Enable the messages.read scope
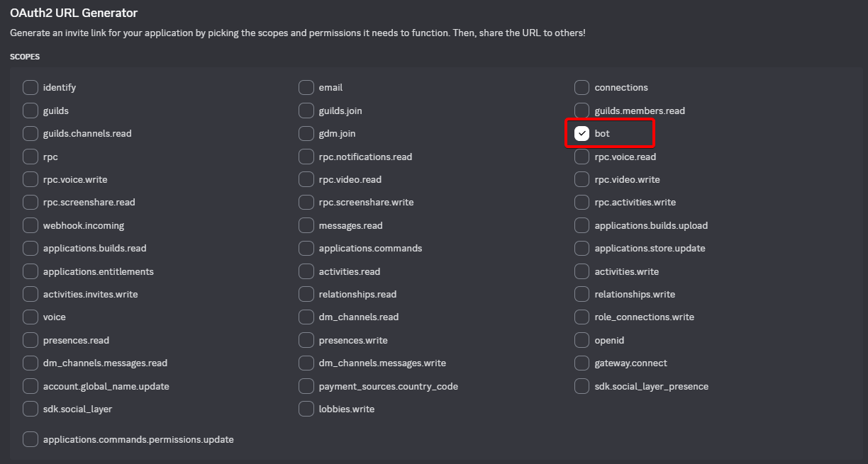The width and height of the screenshot is (868, 464). tap(306, 225)
